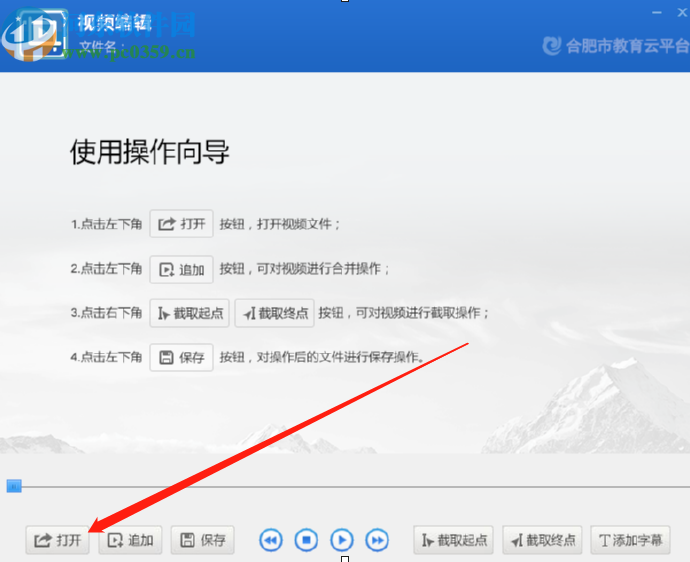Click the 打开 sample button in wizard step 1

tap(181, 224)
